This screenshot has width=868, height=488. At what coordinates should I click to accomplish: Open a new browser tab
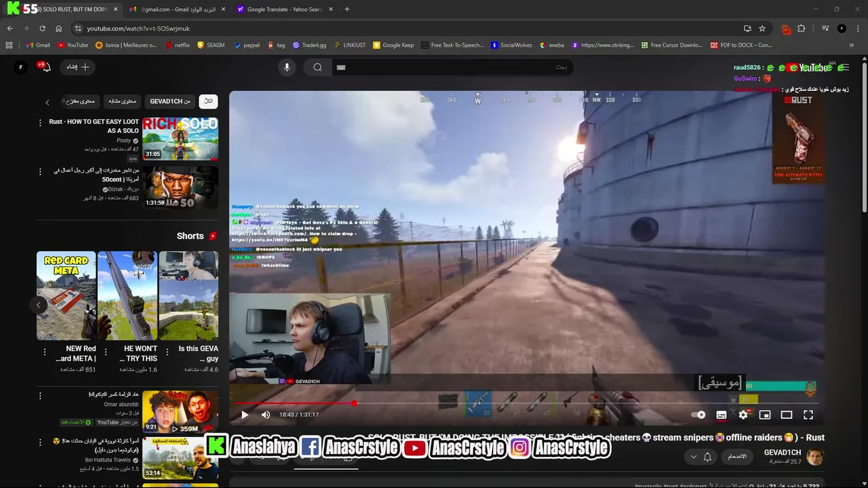coord(347,9)
